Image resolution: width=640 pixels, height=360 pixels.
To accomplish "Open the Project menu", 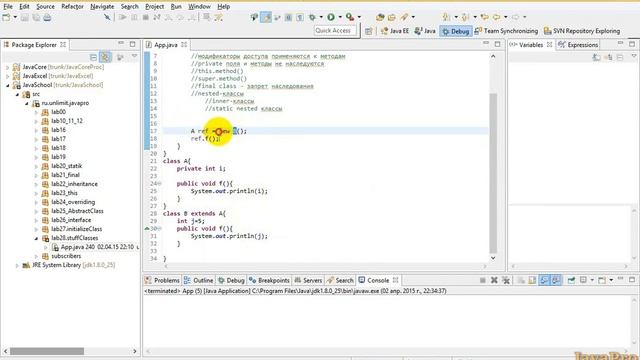I will pos(155,7).
